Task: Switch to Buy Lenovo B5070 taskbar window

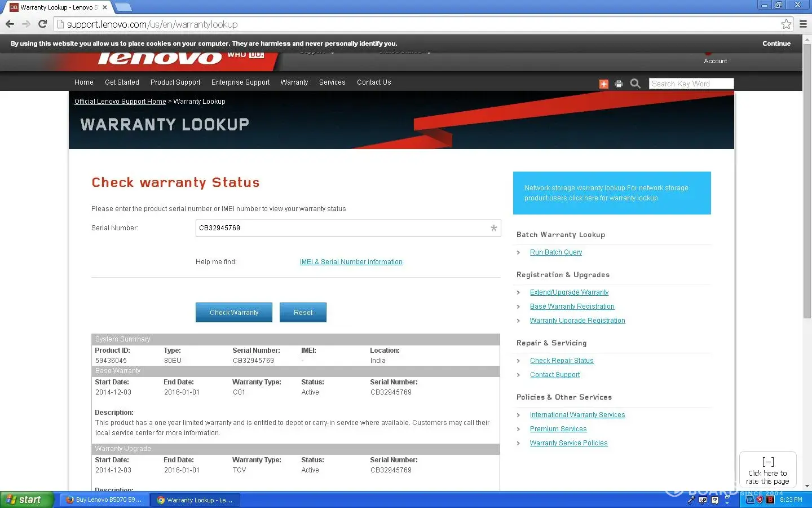Action: point(103,500)
